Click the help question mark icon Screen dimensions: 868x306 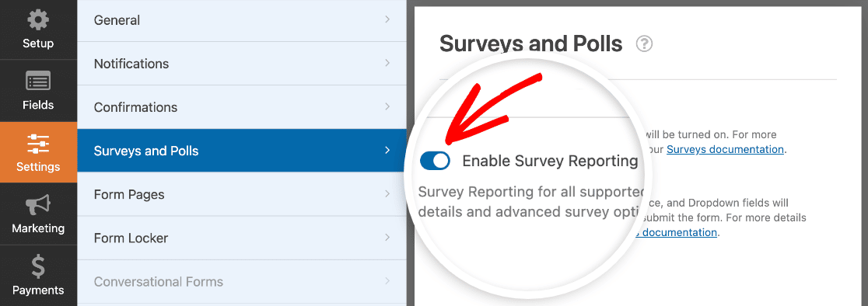point(644,43)
